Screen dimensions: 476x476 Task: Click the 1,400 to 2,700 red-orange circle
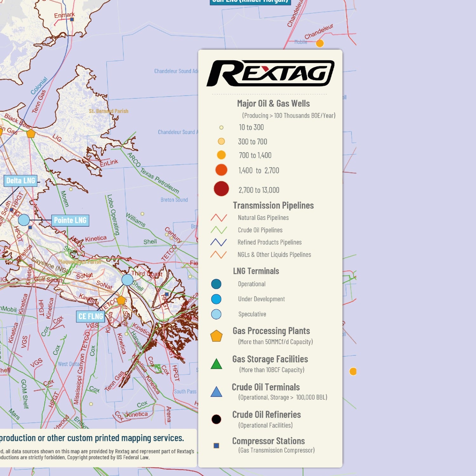pos(221,170)
